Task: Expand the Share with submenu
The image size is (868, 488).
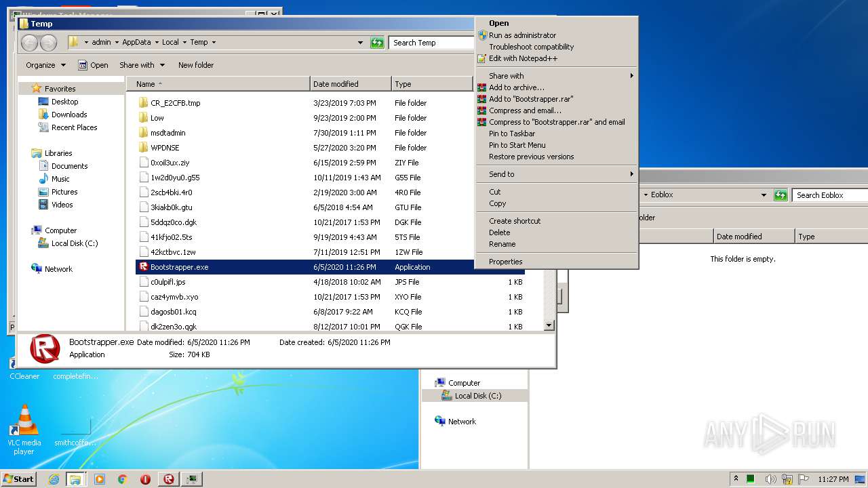Action: (556, 76)
